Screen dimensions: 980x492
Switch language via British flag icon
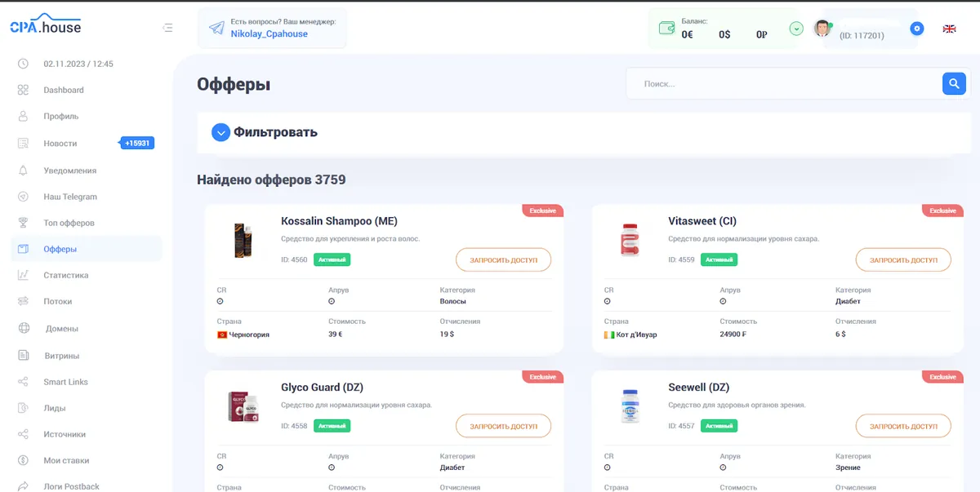coord(949,28)
